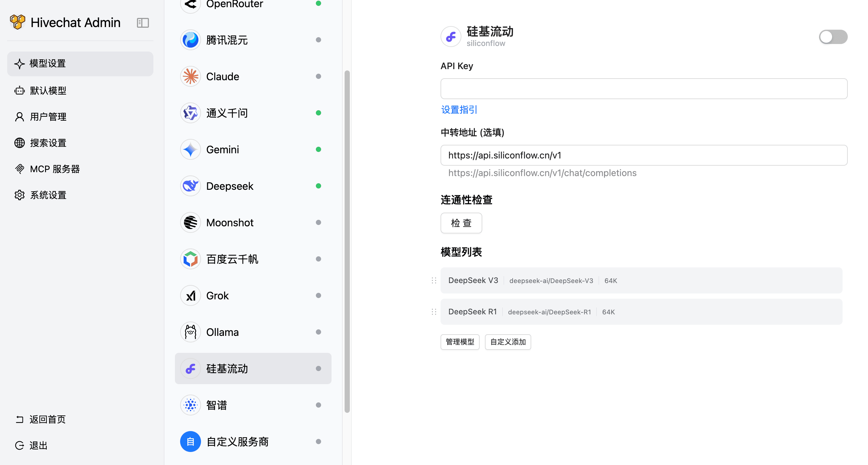
Task: Click the 管理模型 button
Action: pos(460,342)
